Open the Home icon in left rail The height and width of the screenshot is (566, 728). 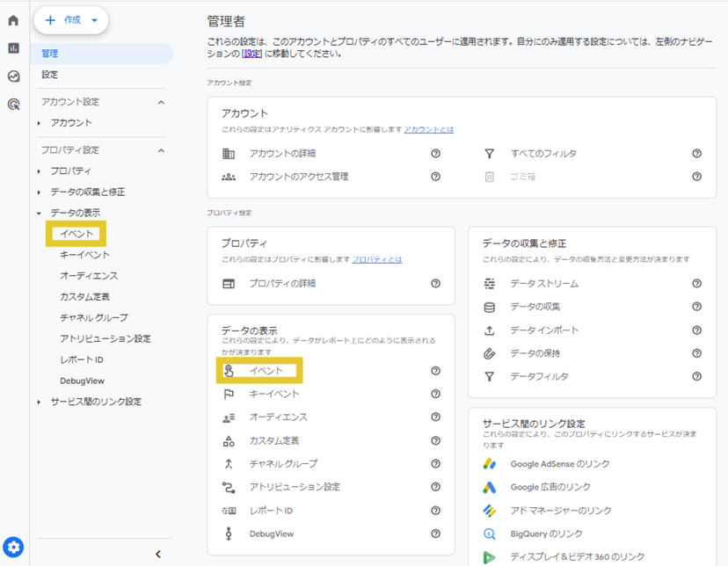click(13, 20)
